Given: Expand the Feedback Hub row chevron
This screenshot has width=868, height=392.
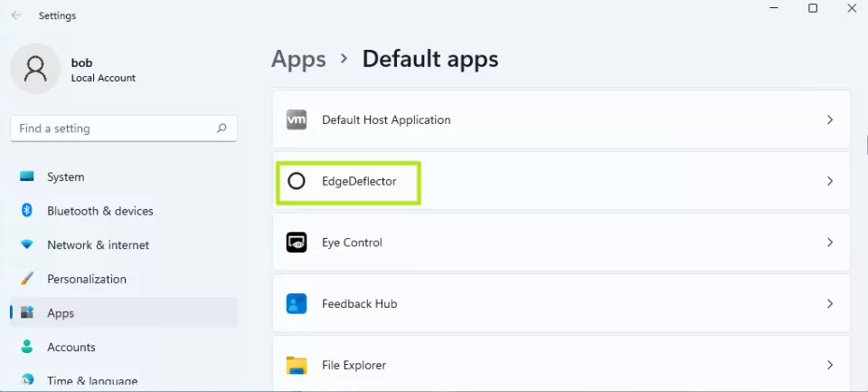Looking at the screenshot, I should point(830,304).
